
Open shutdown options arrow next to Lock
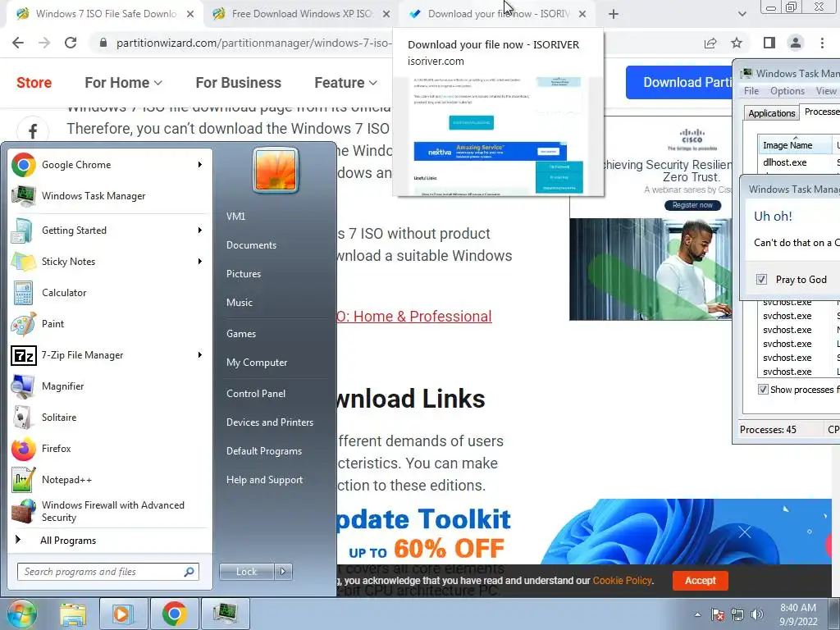(x=283, y=572)
